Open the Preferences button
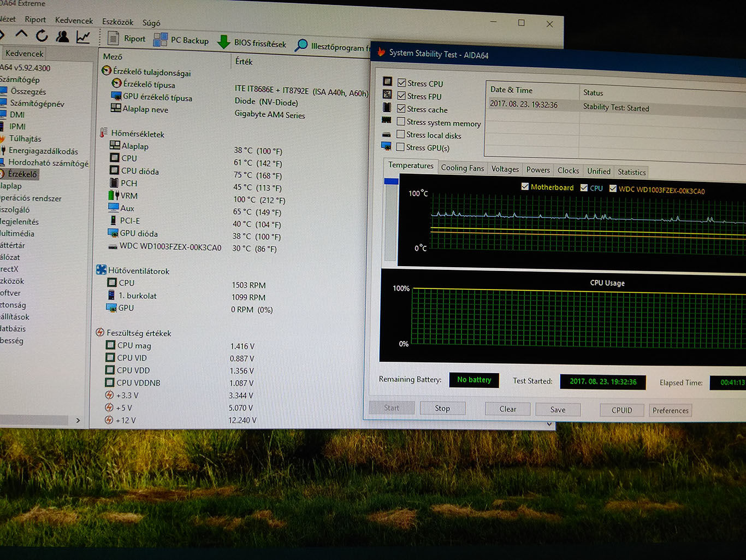This screenshot has width=746, height=560. (x=670, y=411)
